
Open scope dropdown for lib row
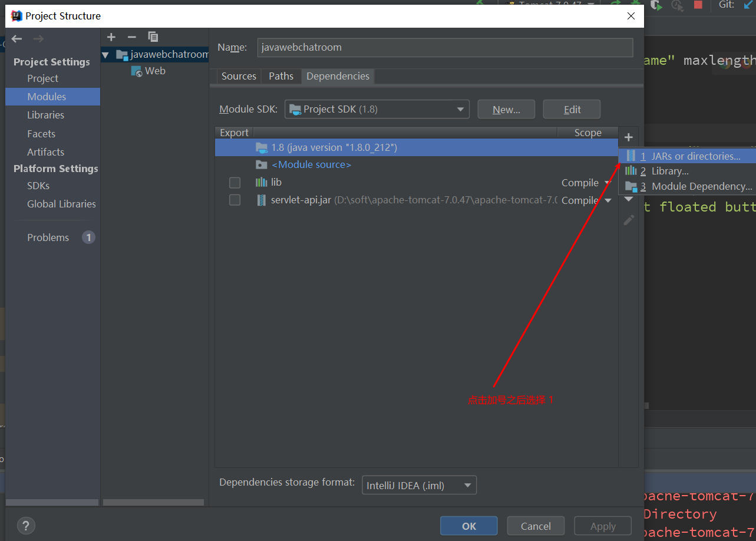608,183
